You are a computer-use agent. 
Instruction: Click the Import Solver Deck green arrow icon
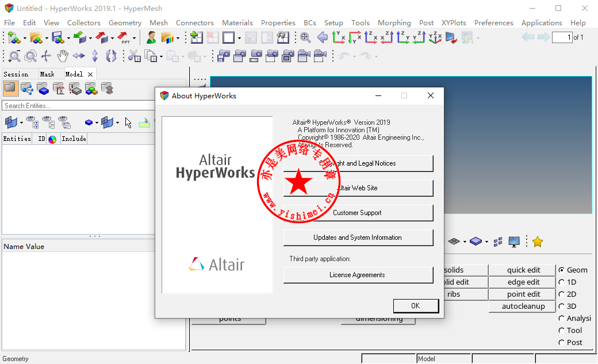coord(80,38)
